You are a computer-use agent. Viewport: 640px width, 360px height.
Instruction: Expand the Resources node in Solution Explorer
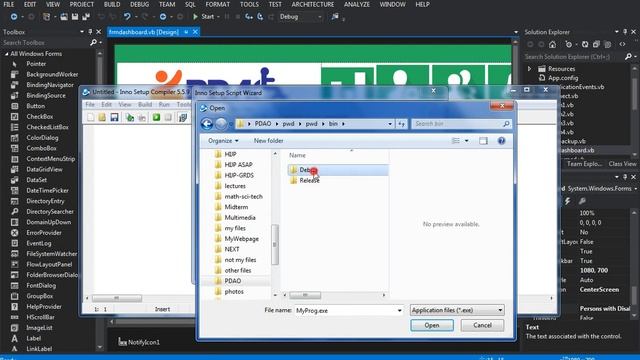529,69
